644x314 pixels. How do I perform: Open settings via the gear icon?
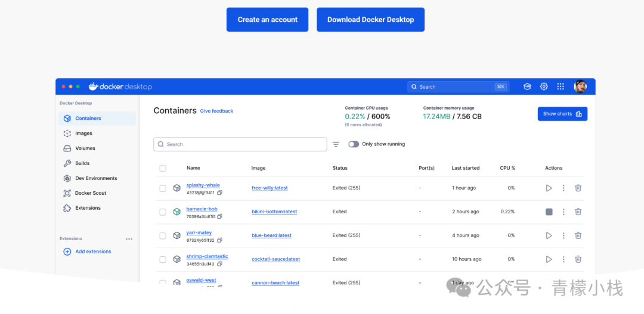coord(544,86)
